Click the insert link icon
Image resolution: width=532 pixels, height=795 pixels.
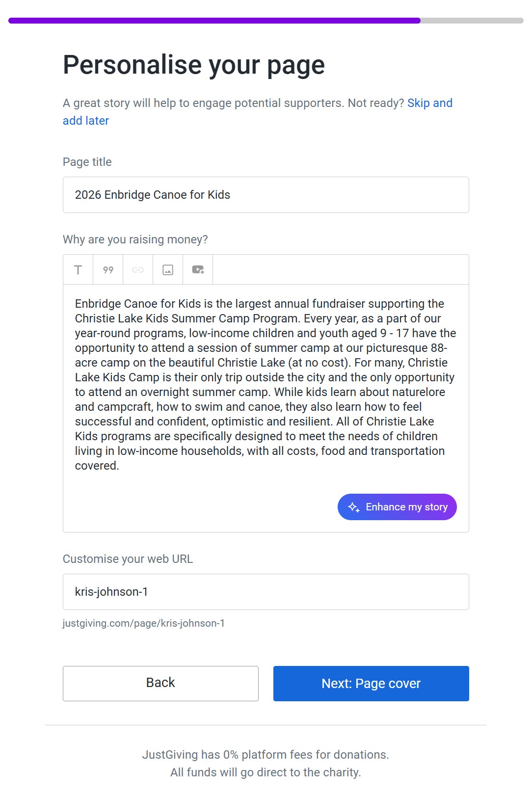[138, 270]
